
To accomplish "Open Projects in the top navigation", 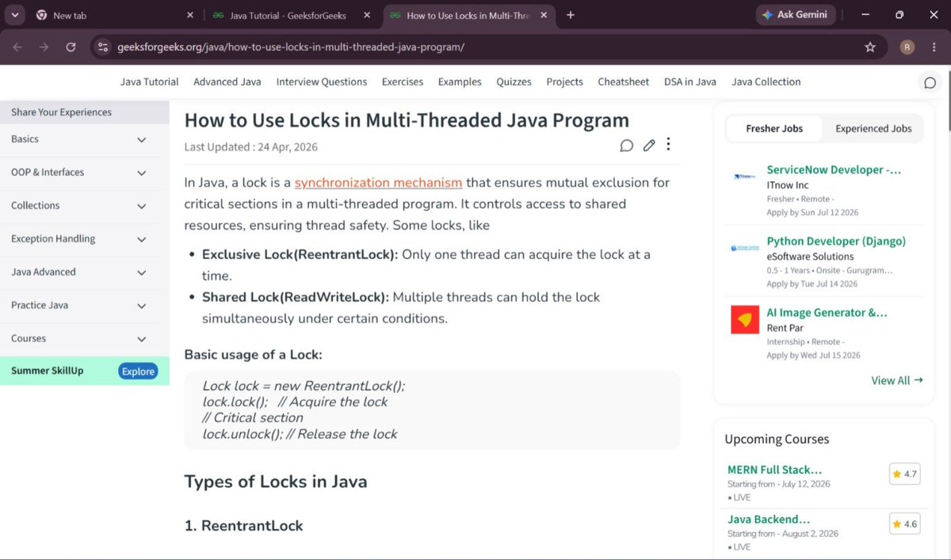I will pyautogui.click(x=564, y=82).
